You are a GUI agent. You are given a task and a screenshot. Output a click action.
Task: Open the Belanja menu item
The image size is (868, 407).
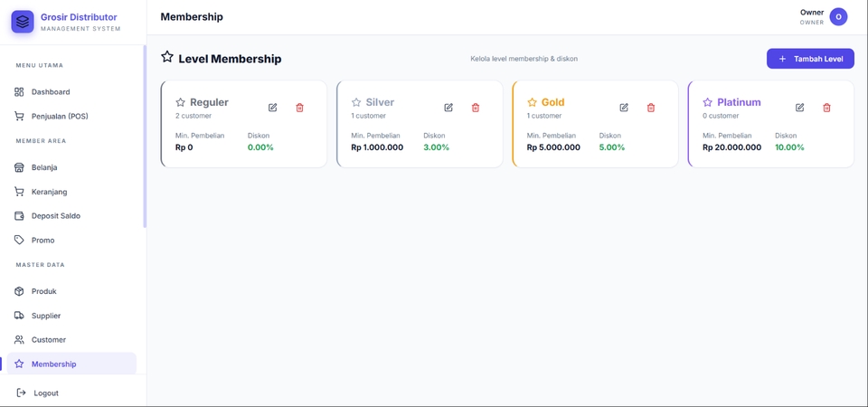[x=71, y=167]
